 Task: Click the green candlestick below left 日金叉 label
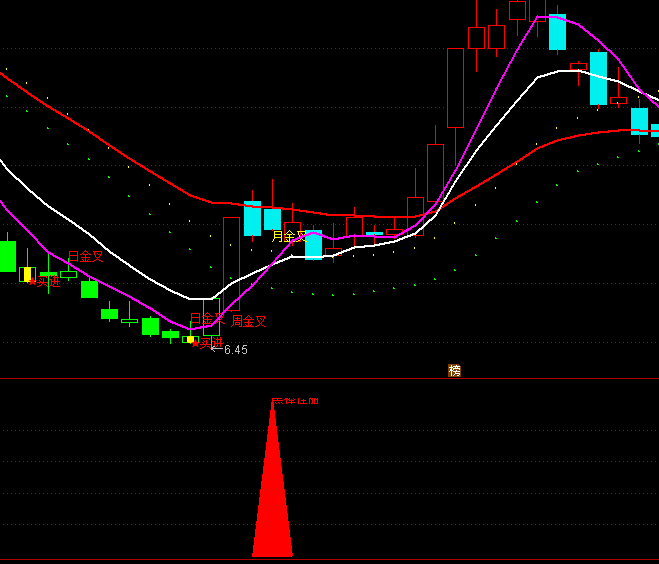point(89,289)
